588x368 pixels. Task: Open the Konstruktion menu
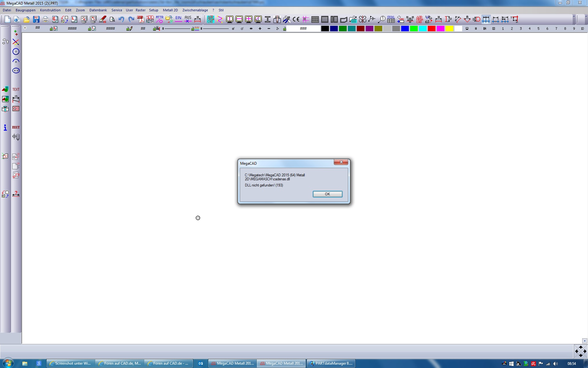coord(50,10)
